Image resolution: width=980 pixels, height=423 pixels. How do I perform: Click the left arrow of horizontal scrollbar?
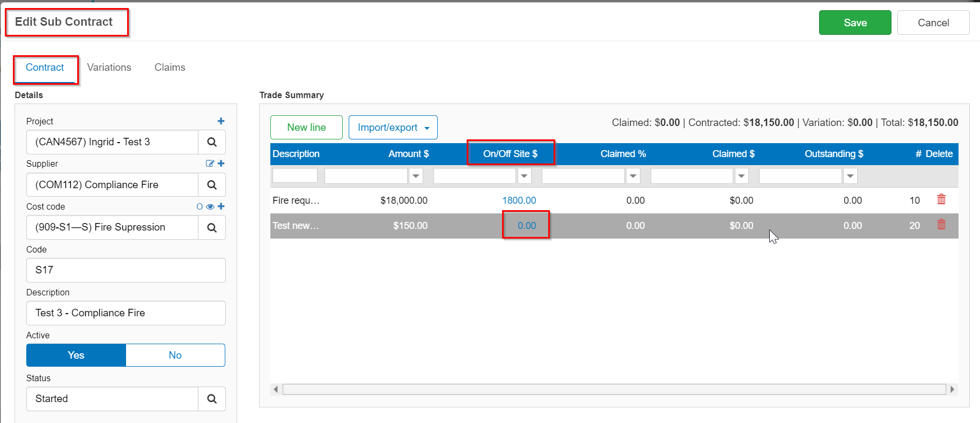[276, 389]
